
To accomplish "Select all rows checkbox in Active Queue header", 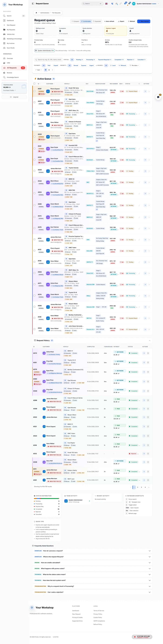I will 34,83.
